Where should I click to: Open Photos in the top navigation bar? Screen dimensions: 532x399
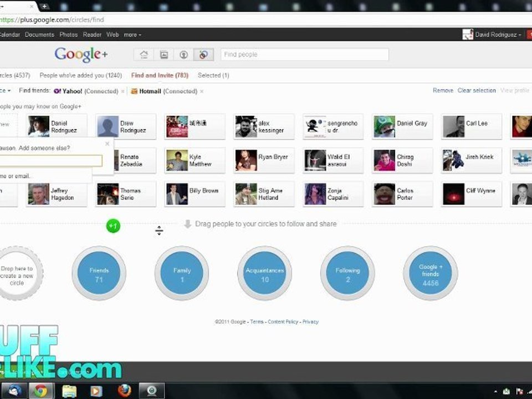pos(69,34)
